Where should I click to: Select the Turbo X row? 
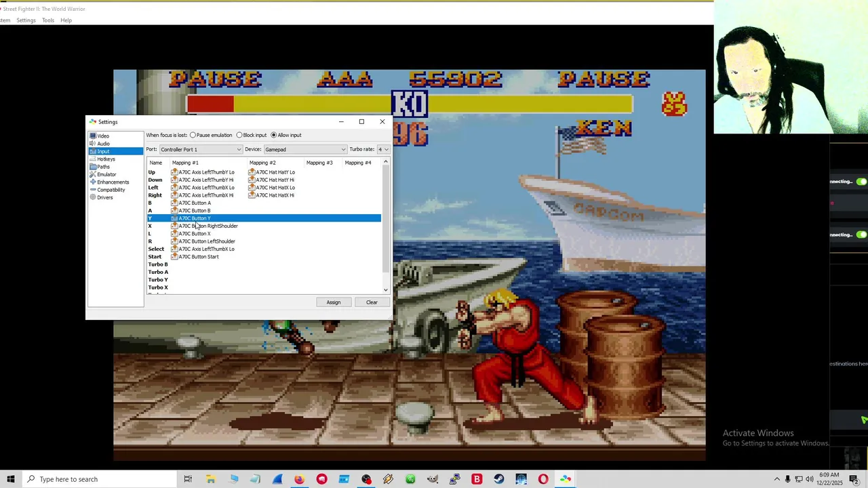click(264, 287)
